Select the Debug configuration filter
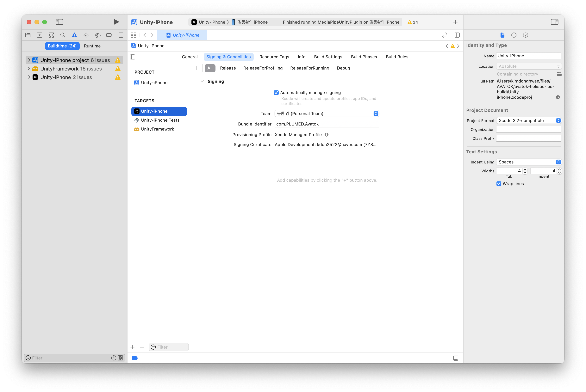This screenshot has height=392, width=586. click(x=343, y=68)
